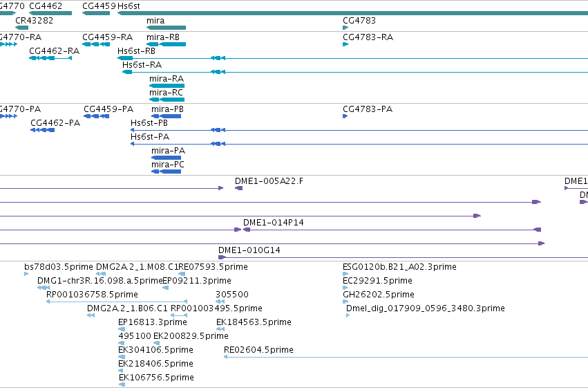
Task: Open the mira-PA protein feature
Action: [x=166, y=158]
